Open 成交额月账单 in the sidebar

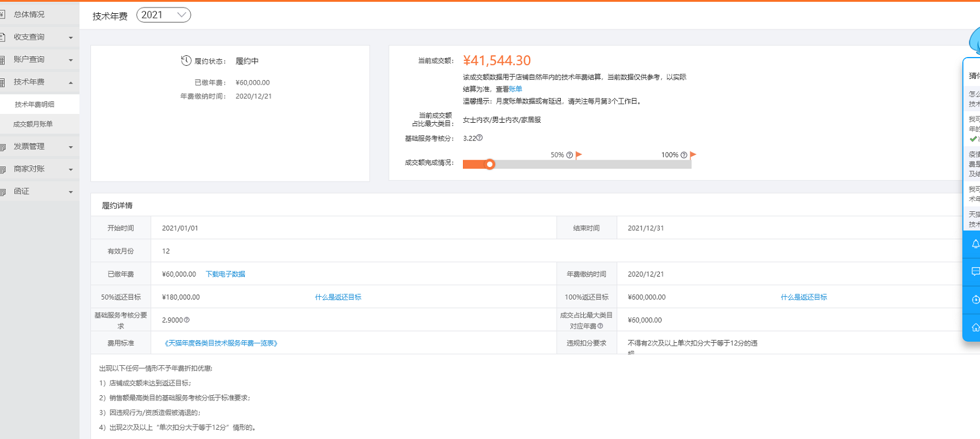click(33, 124)
